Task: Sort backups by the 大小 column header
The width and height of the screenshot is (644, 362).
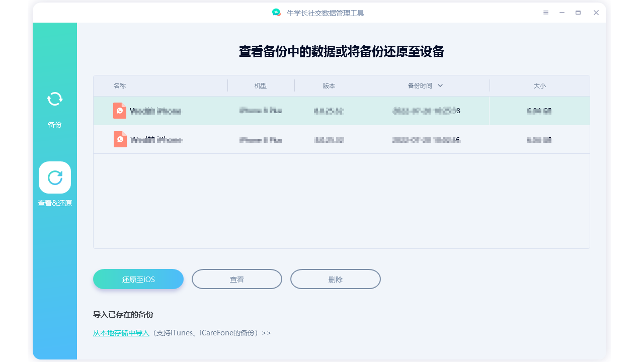Action: (539, 85)
